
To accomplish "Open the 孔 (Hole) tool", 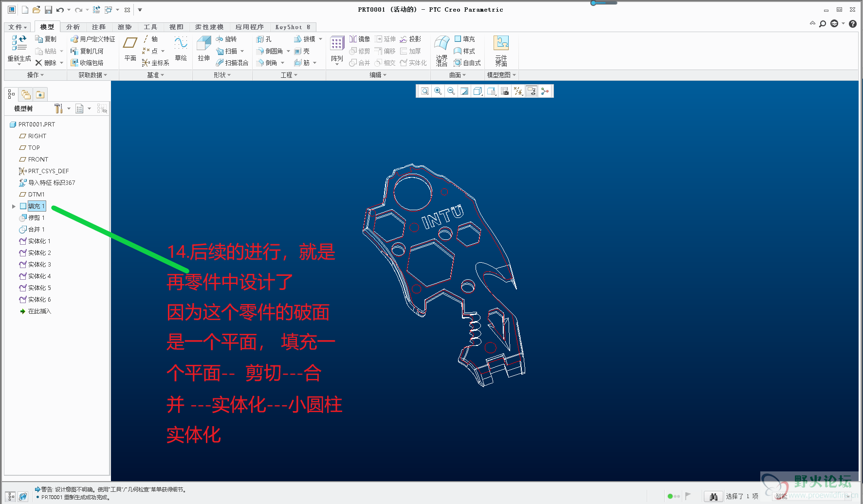I will point(264,39).
